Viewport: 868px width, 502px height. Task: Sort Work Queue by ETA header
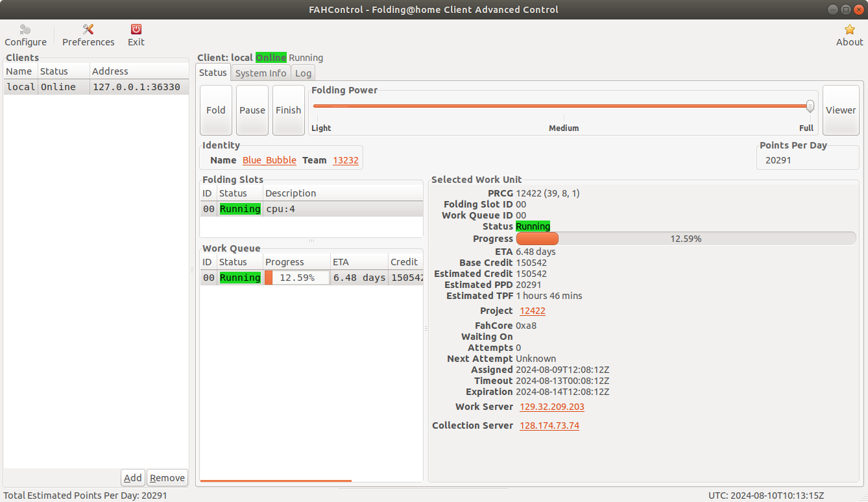[x=359, y=262]
